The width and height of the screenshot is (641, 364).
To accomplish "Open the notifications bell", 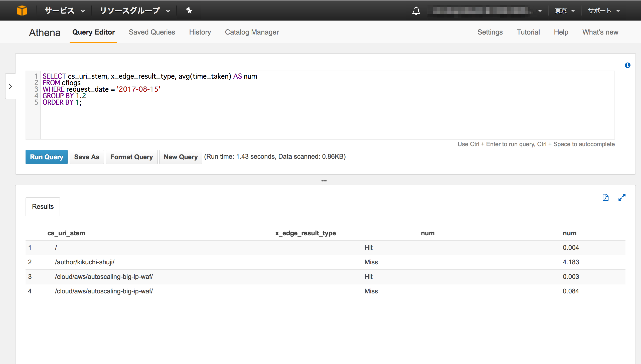I will tap(416, 11).
